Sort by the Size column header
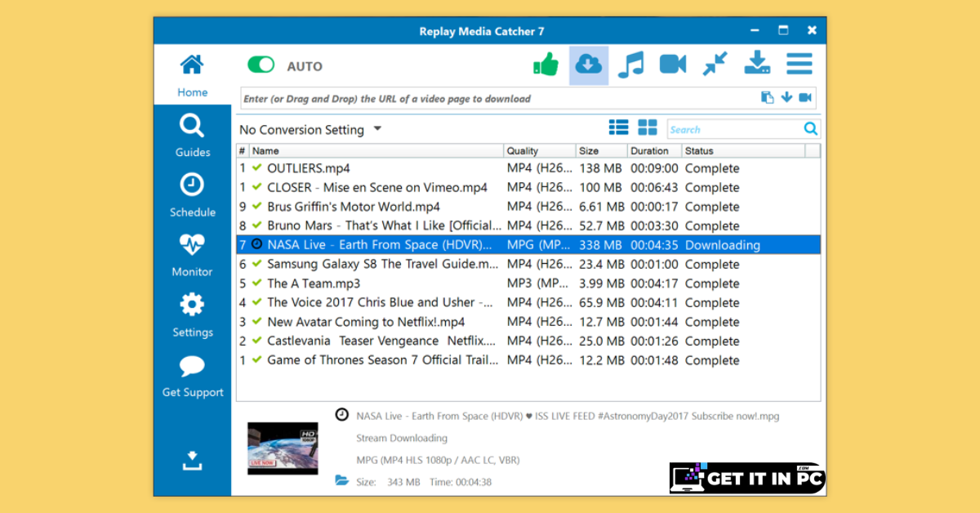This screenshot has width=980, height=513. pyautogui.click(x=602, y=150)
